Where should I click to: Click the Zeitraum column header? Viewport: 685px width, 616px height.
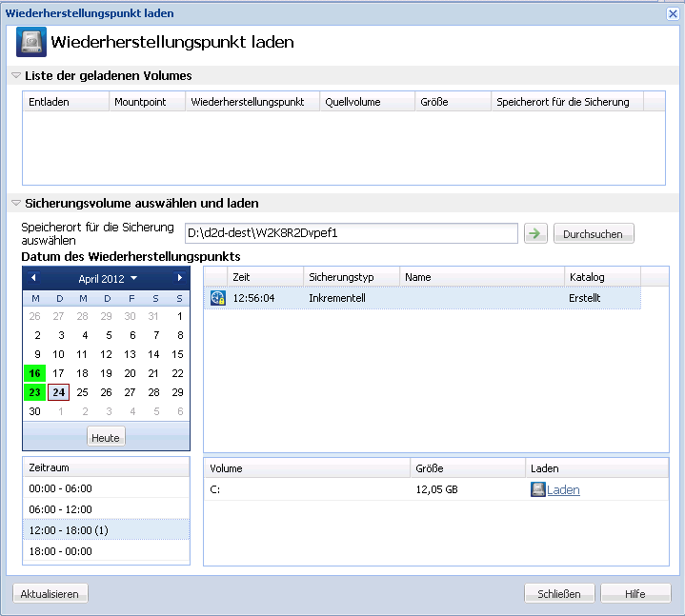[x=106, y=467]
